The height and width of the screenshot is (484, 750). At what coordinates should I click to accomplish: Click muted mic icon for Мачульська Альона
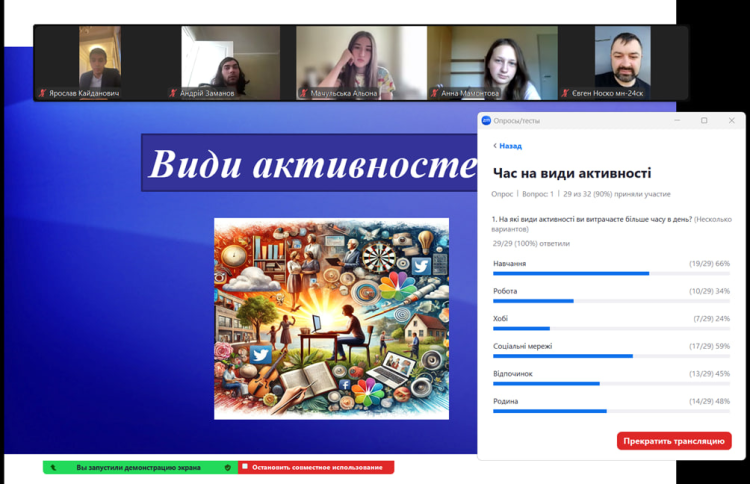(303, 93)
